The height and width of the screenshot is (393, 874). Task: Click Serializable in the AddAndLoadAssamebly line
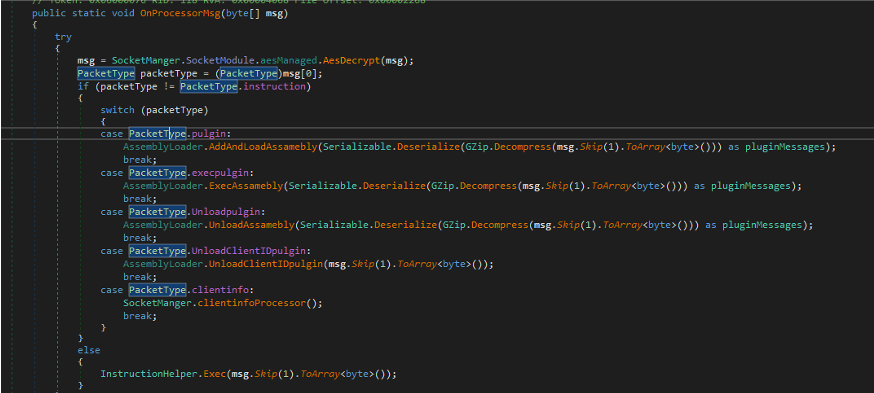tap(357, 147)
